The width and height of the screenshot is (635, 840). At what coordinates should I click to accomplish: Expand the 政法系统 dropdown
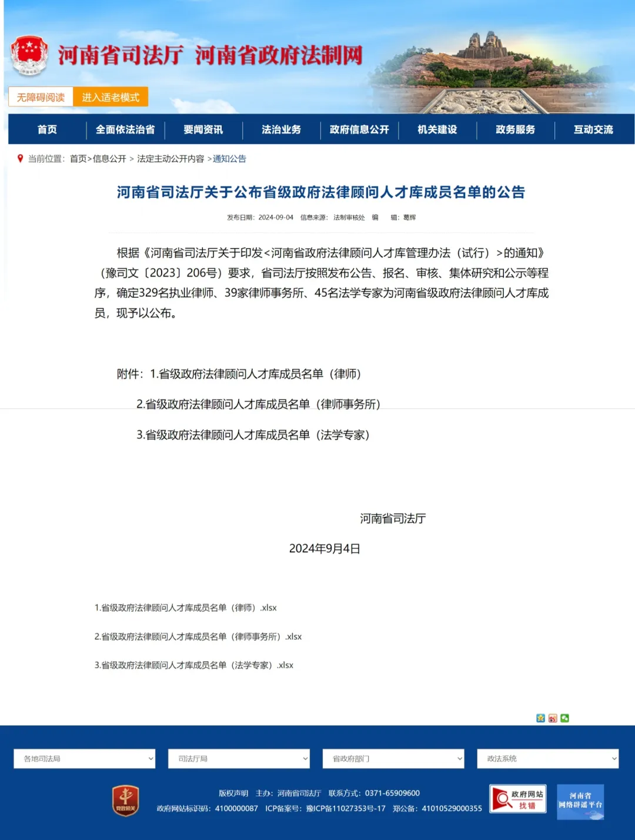pyautogui.click(x=548, y=759)
